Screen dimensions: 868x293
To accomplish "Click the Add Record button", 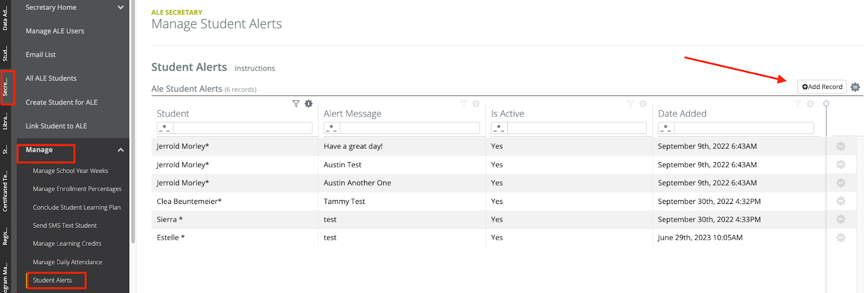I will pos(822,87).
